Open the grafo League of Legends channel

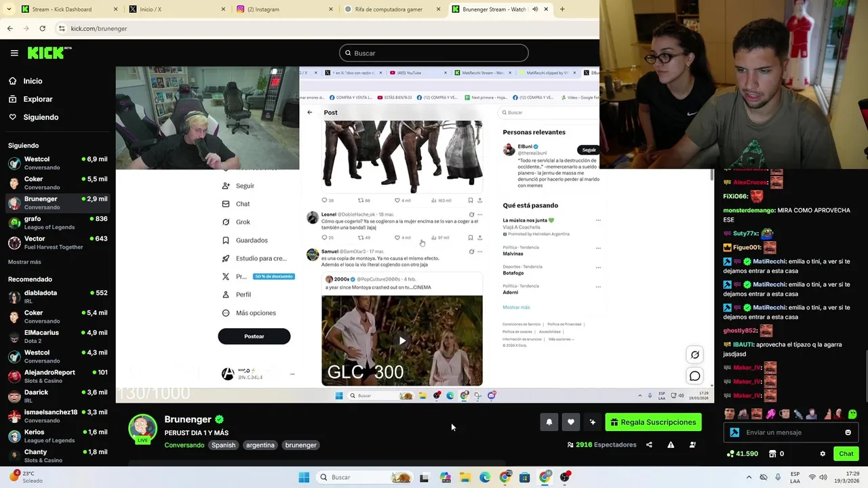[x=58, y=223]
